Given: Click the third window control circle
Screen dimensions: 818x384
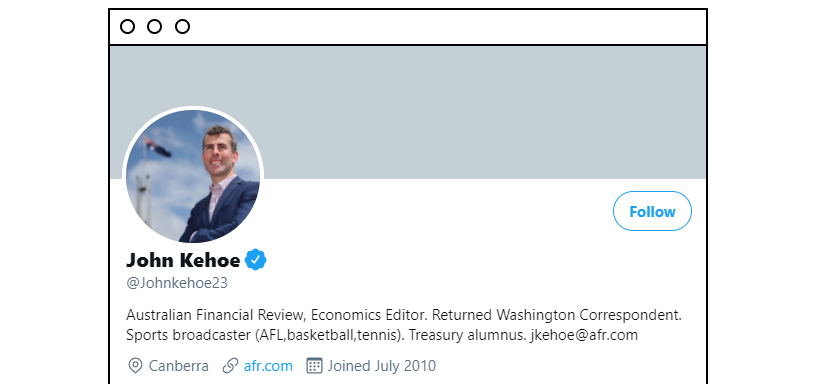Looking at the screenshot, I should 182,27.
